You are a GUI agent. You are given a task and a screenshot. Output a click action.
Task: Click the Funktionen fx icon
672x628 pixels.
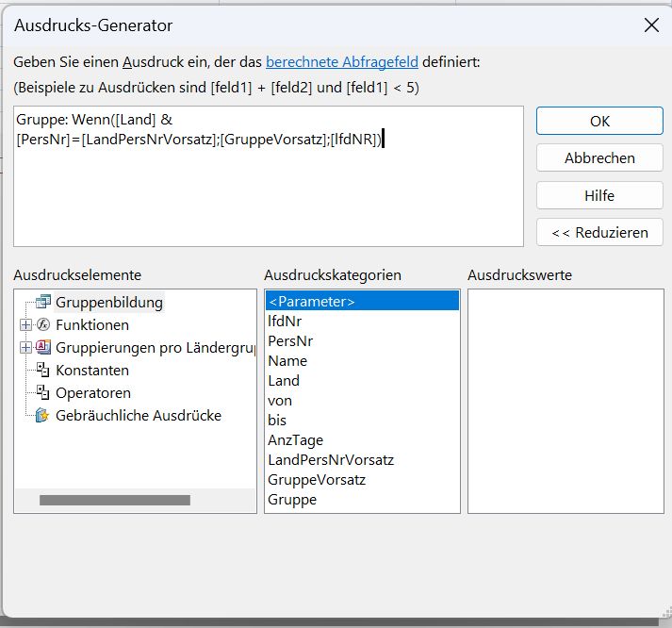pyautogui.click(x=42, y=325)
